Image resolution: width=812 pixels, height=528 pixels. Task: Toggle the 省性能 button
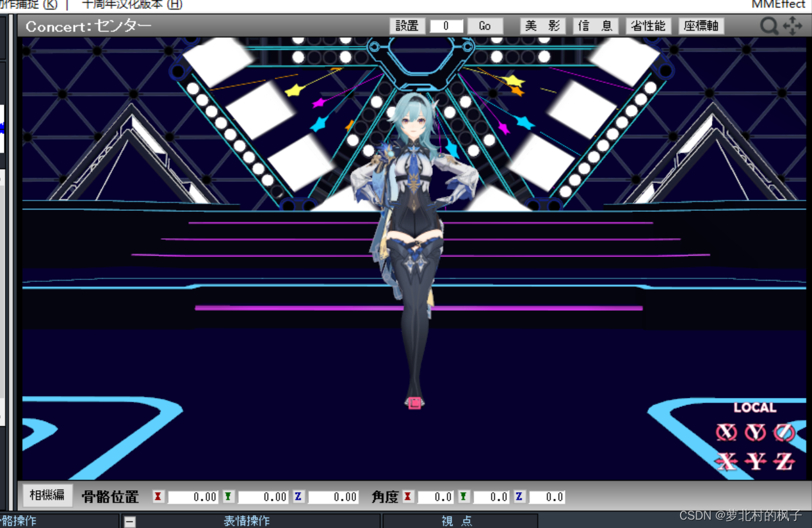[648, 26]
